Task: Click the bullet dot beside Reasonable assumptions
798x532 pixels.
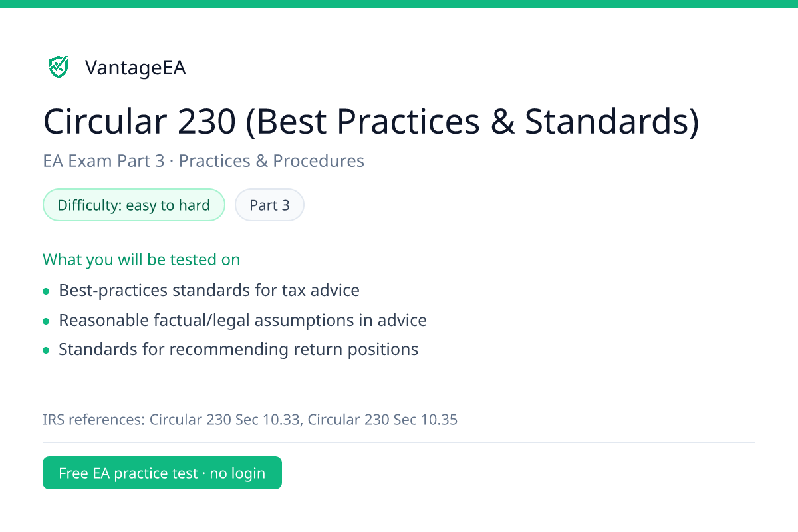Action: 46,321
